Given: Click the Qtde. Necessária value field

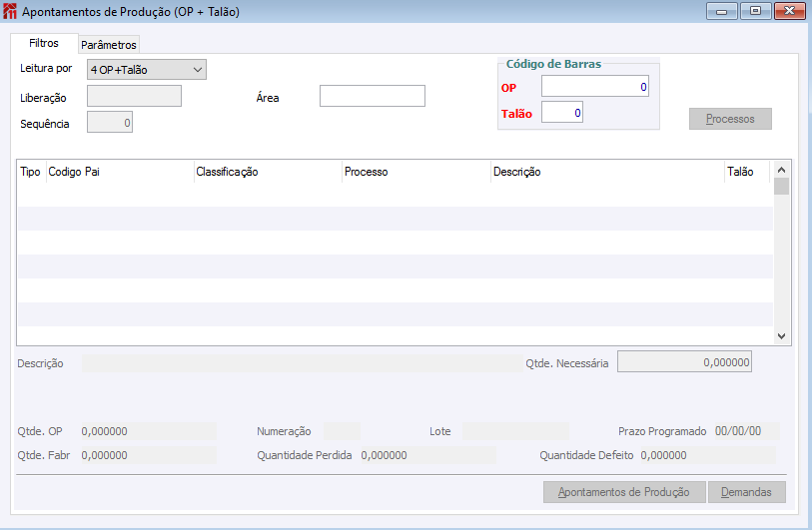Looking at the screenshot, I should click(684, 361).
